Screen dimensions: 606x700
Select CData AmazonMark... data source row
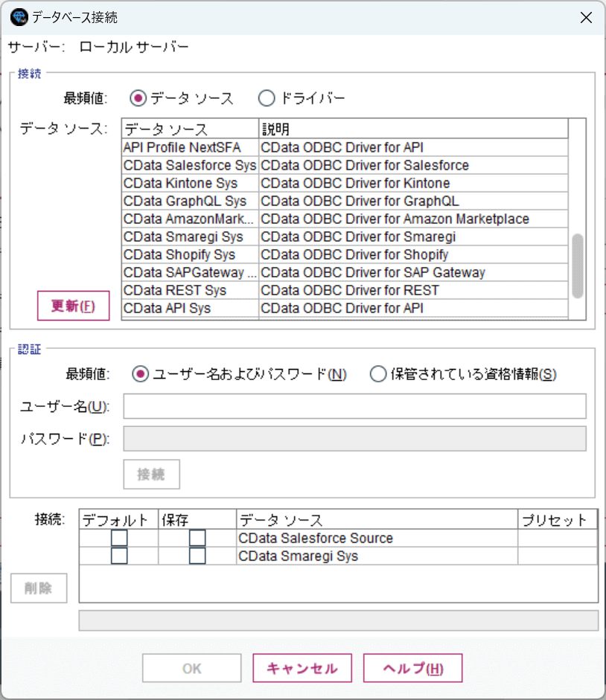click(190, 219)
